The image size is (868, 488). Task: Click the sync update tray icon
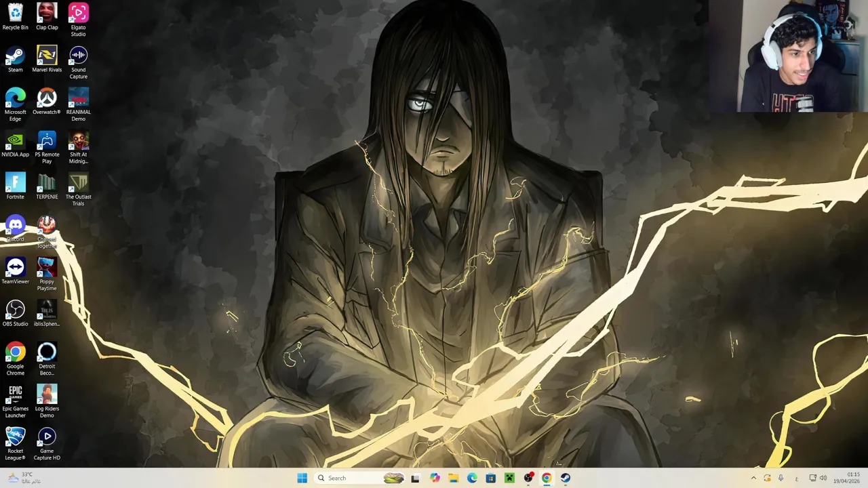coord(767,478)
